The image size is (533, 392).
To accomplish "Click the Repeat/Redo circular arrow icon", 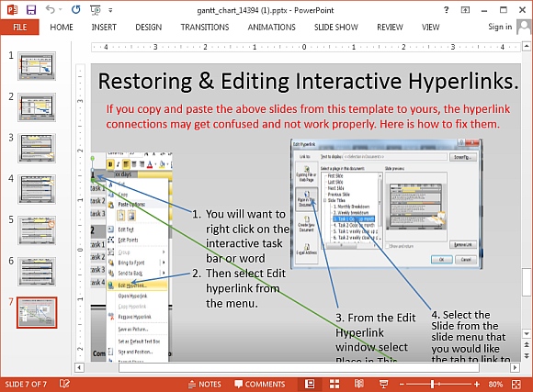I will pyautogui.click(x=75, y=9).
